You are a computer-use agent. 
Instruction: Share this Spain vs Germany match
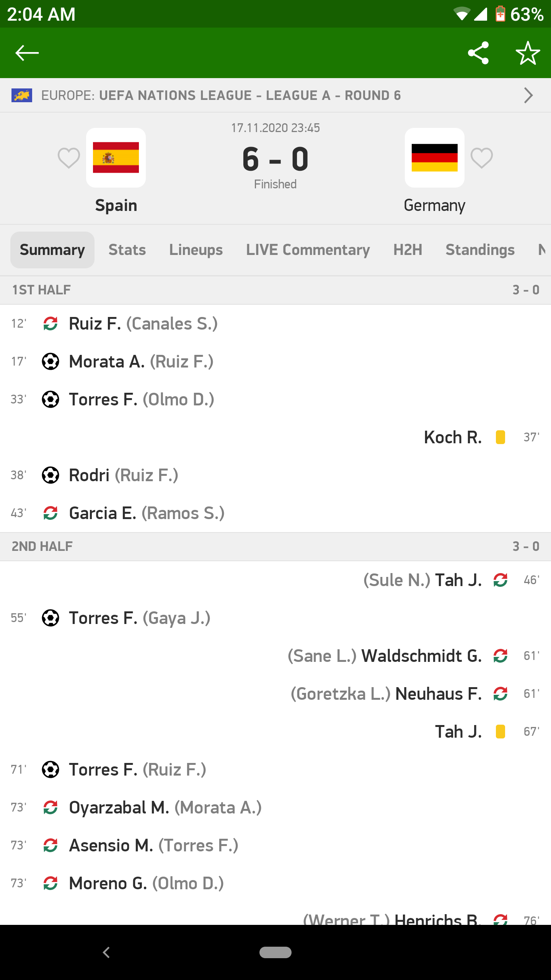click(478, 53)
